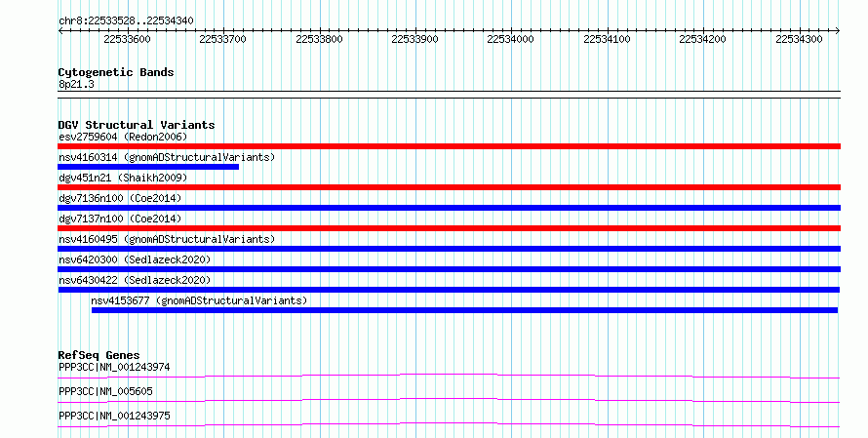Select the magenta NM_001243974 transcript line
The height and width of the screenshot is (438, 868).
(x=449, y=377)
